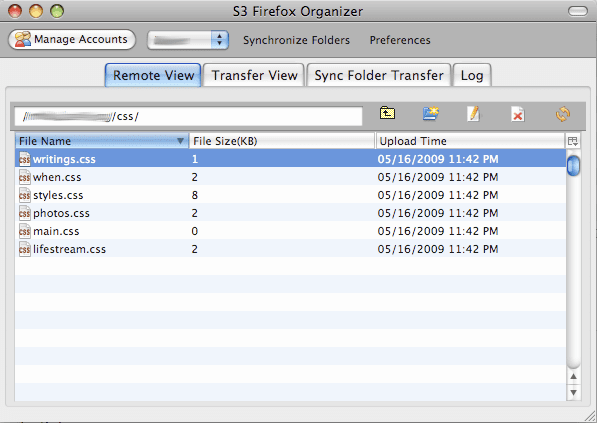Delete selection with the red X icon

[x=517, y=114]
